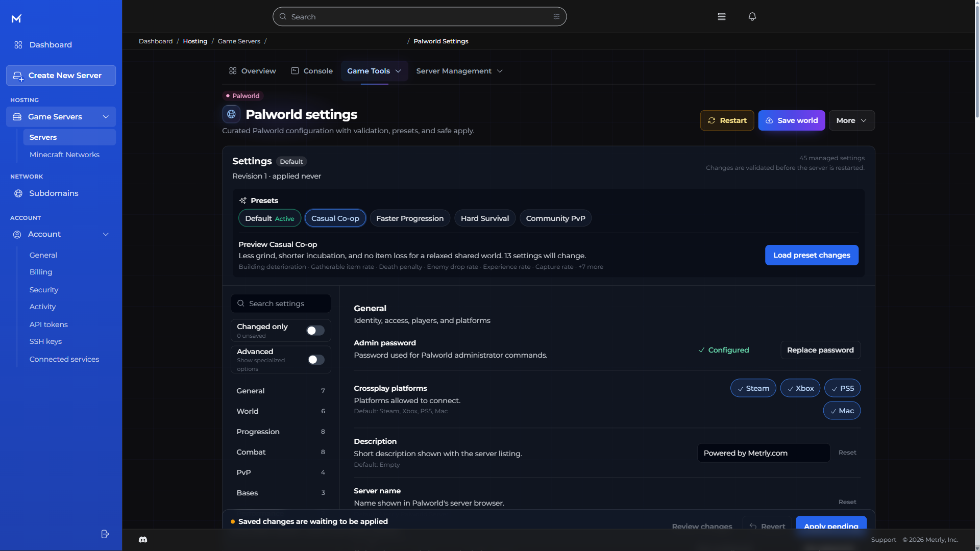Switch to the Overview tab
The image size is (980, 551).
coord(253,71)
